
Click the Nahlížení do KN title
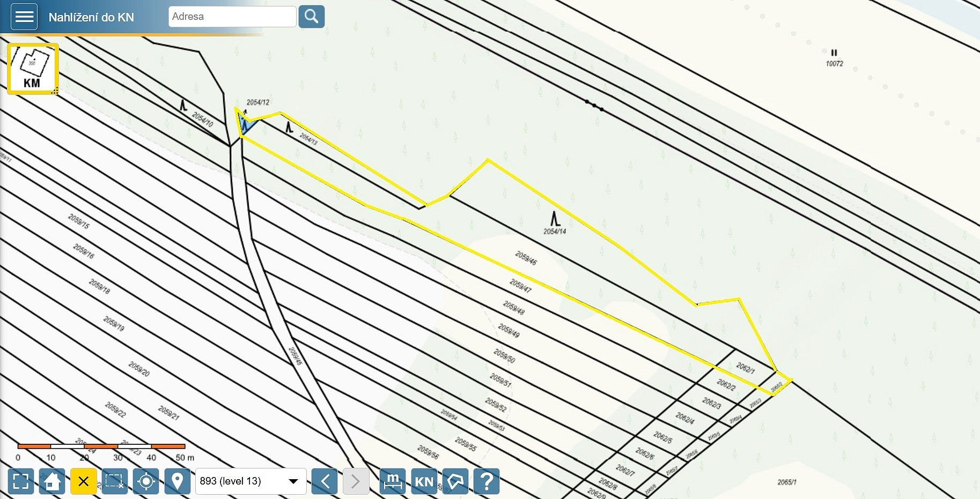91,17
